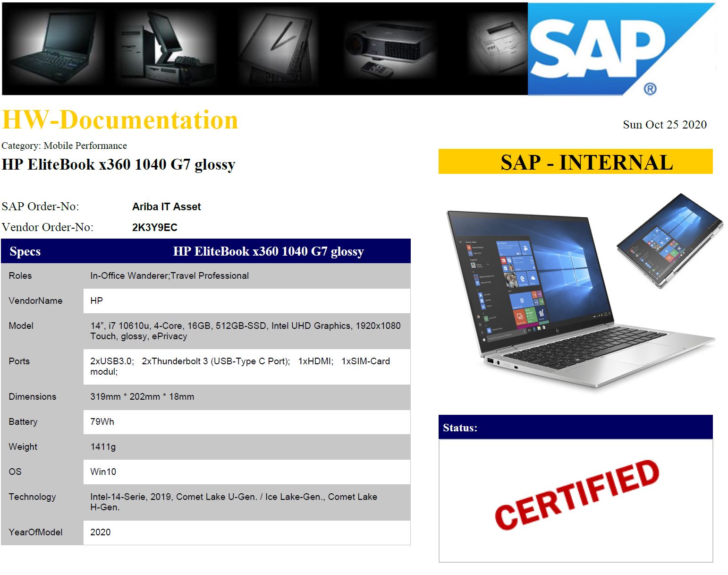Click the Battery row label
The width and height of the screenshot is (728, 575).
23,421
